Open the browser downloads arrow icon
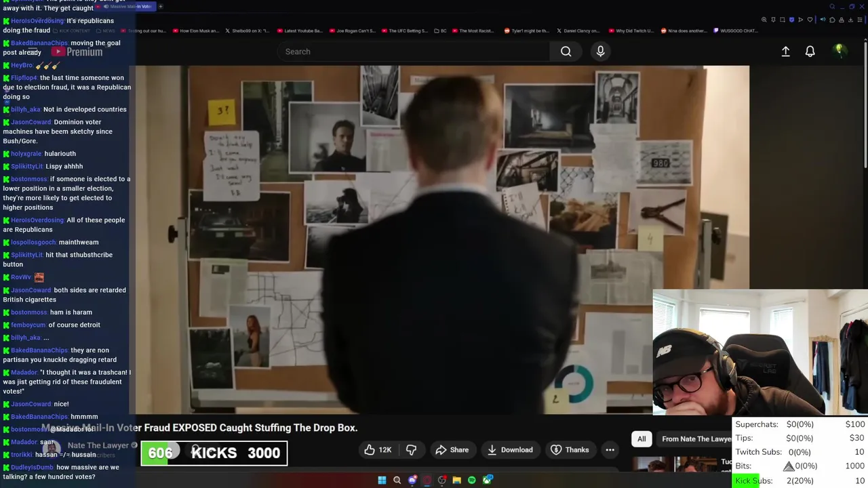Image resolution: width=868 pixels, height=488 pixels. [x=851, y=20]
